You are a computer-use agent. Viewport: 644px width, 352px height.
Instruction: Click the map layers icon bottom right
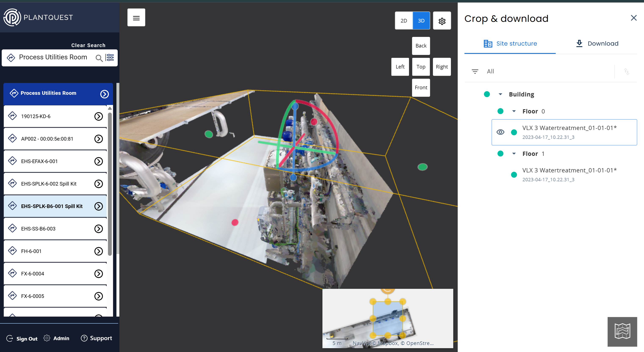622,331
